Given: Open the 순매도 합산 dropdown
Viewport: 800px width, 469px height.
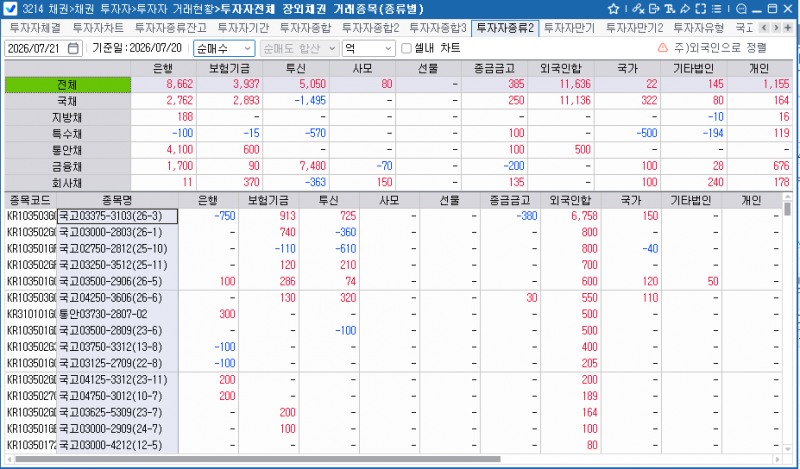Looking at the screenshot, I should click(x=299, y=48).
